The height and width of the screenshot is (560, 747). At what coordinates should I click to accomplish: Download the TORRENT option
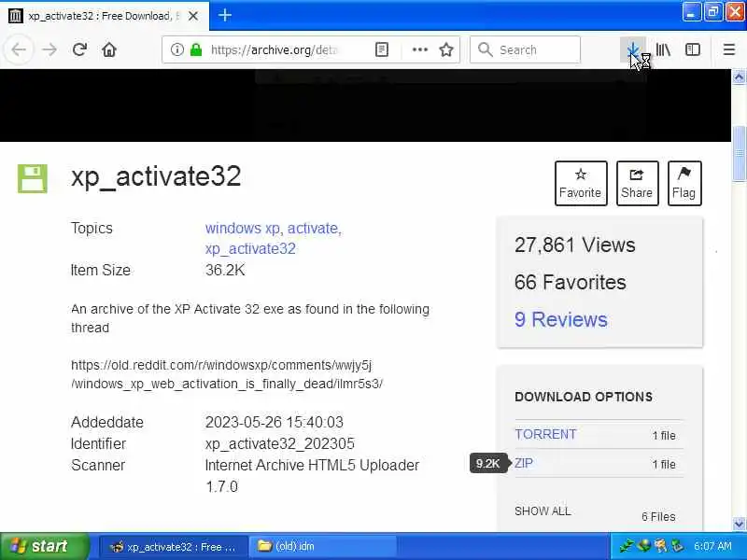[x=545, y=434]
